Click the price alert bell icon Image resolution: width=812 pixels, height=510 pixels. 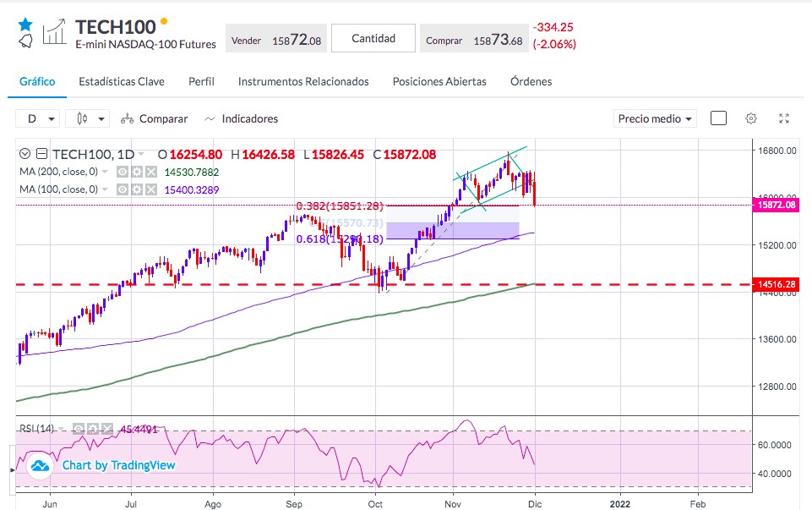click(x=25, y=41)
